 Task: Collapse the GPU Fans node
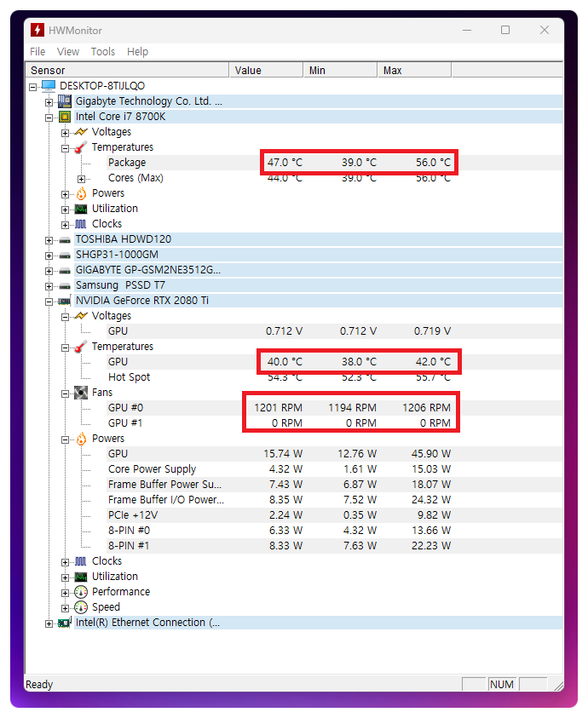click(65, 393)
